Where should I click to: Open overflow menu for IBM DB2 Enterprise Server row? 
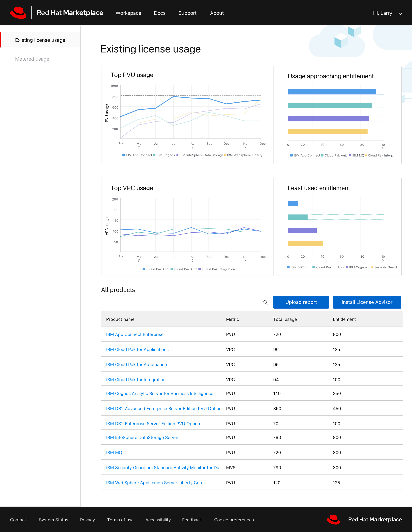click(x=378, y=423)
